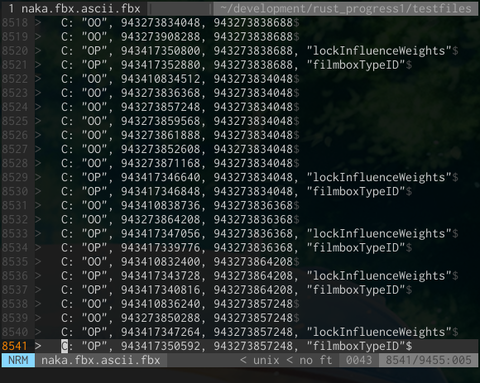Click "filmboxTypeID" on line 8537

click(356, 290)
